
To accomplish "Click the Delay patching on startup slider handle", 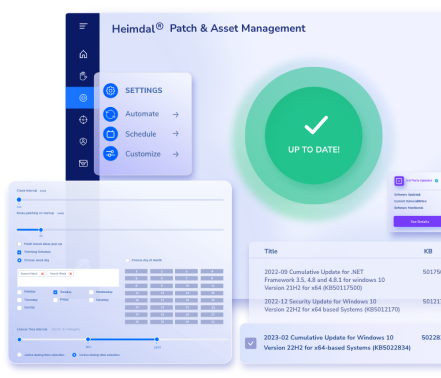I will (41, 230).
